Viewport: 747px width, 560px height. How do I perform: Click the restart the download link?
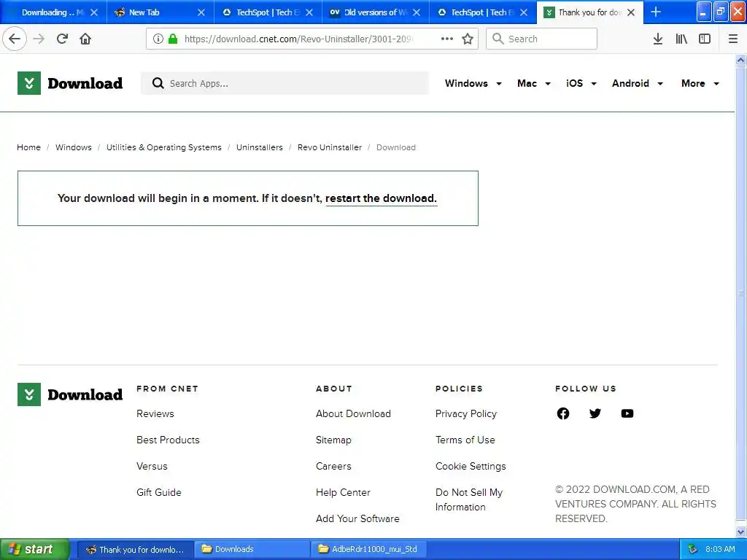click(x=381, y=198)
